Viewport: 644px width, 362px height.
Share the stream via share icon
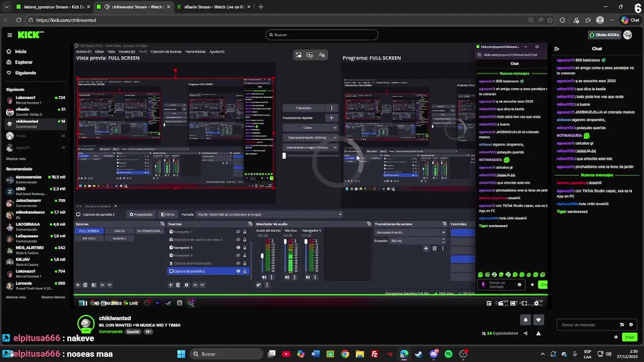pos(526,333)
